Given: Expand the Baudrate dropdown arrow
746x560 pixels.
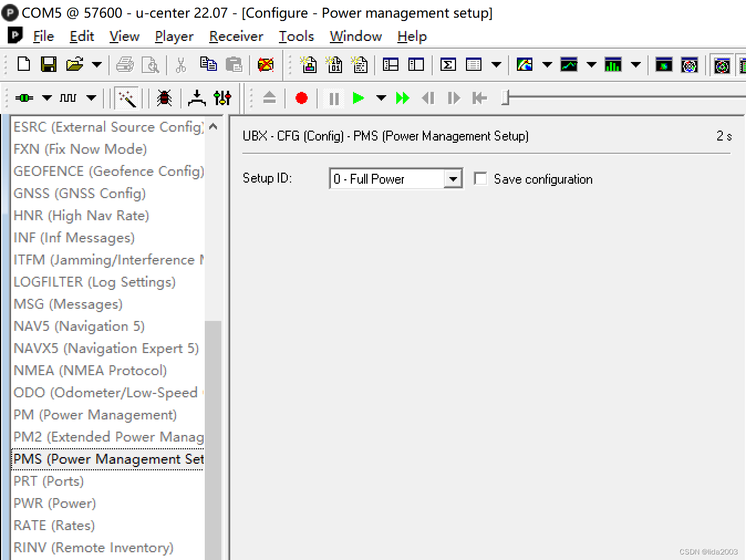Looking at the screenshot, I should pos(91,98).
